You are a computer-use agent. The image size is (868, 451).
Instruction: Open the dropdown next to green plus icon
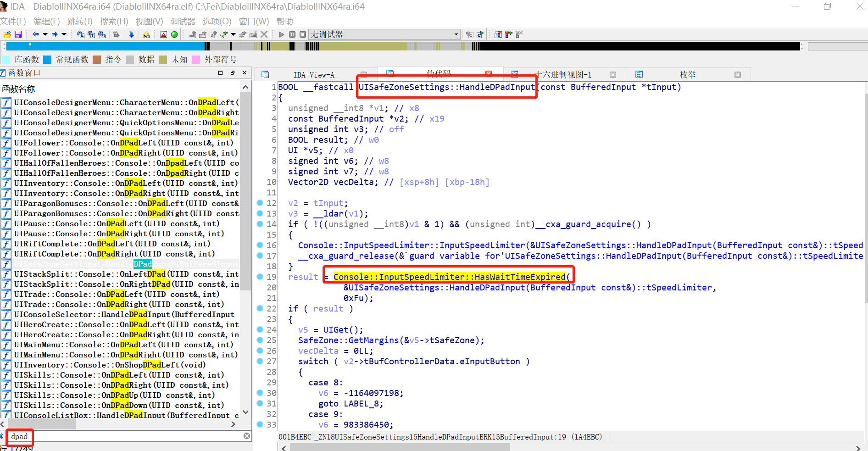(x=233, y=34)
